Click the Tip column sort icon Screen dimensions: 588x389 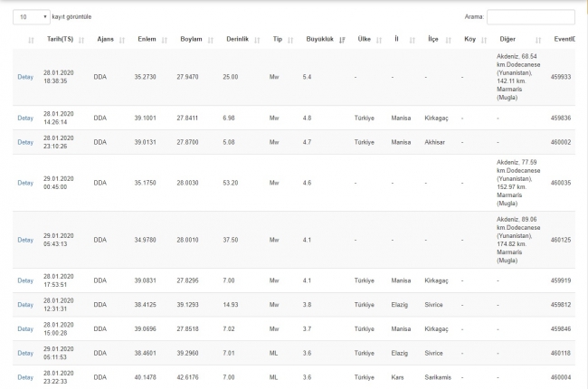tap(291, 40)
